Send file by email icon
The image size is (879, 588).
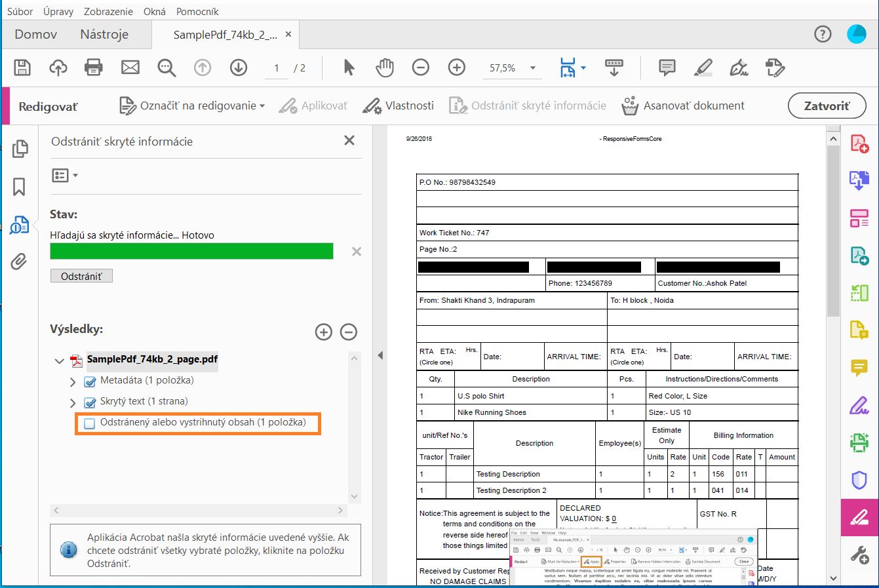click(130, 68)
